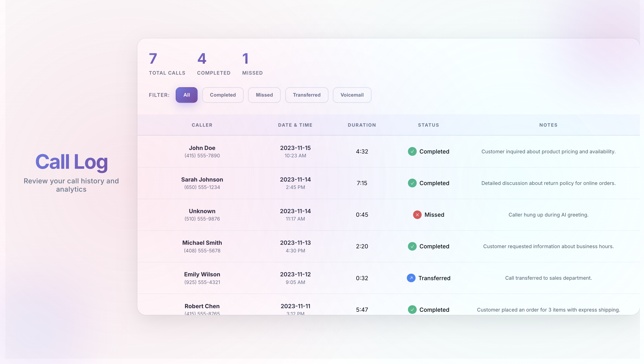644x364 pixels.
Task: Click phone number (510) 555-9876
Action: tap(202, 219)
